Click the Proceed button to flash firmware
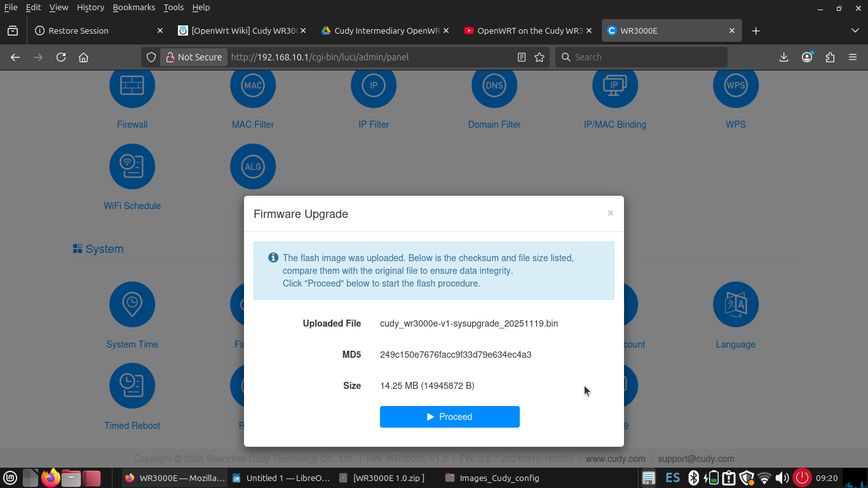The height and width of the screenshot is (488, 868). [449, 417]
